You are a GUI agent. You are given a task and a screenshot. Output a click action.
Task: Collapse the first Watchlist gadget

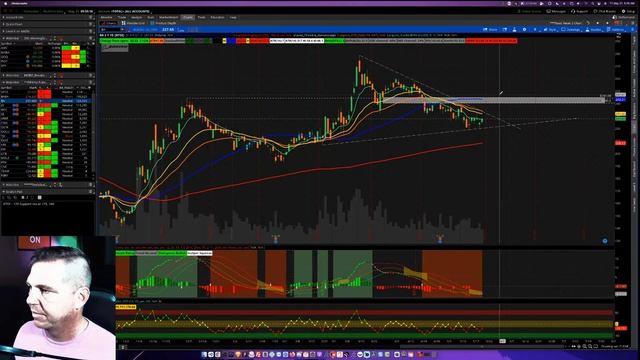pyautogui.click(x=4, y=38)
